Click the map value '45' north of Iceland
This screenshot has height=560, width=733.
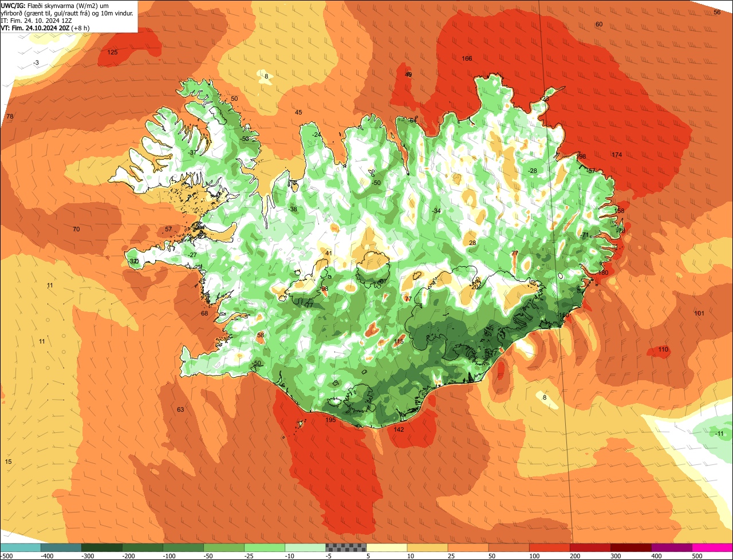[298, 112]
